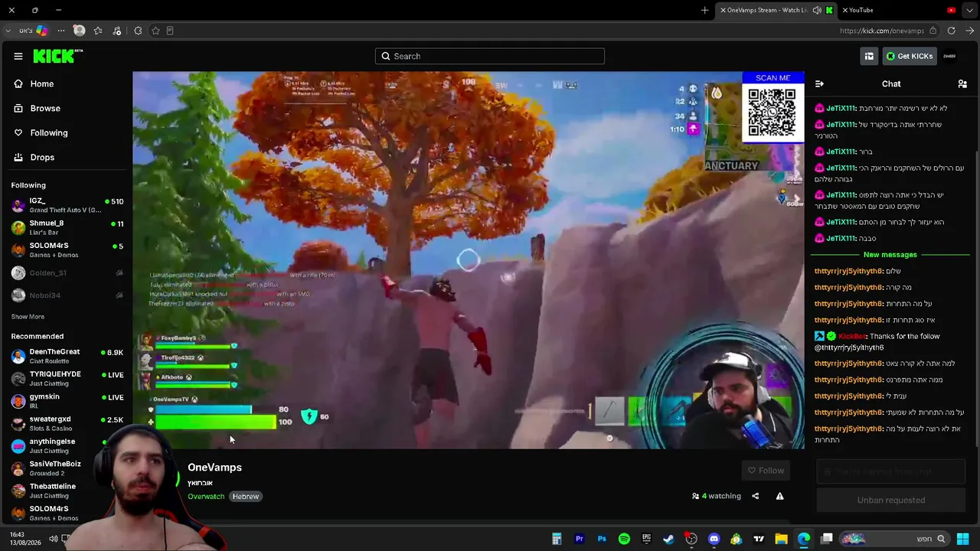Open the Calculator from the taskbar
The image size is (980, 551).
[x=557, y=539]
